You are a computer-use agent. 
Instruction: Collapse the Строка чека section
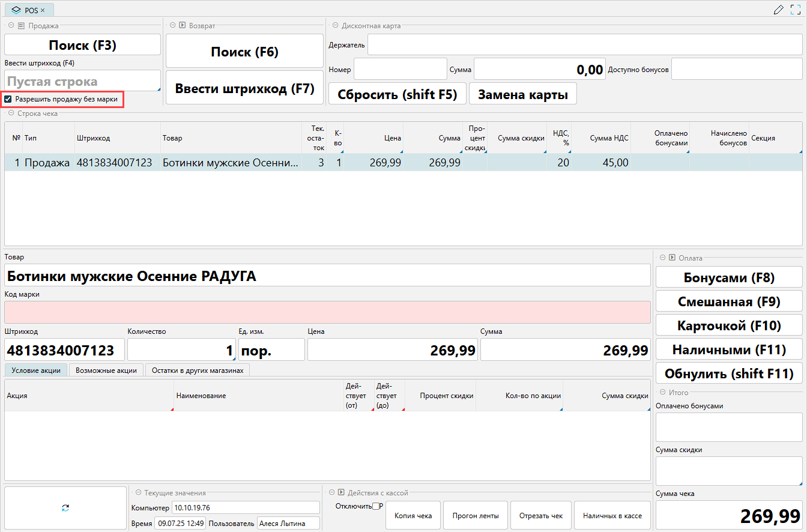click(x=11, y=113)
